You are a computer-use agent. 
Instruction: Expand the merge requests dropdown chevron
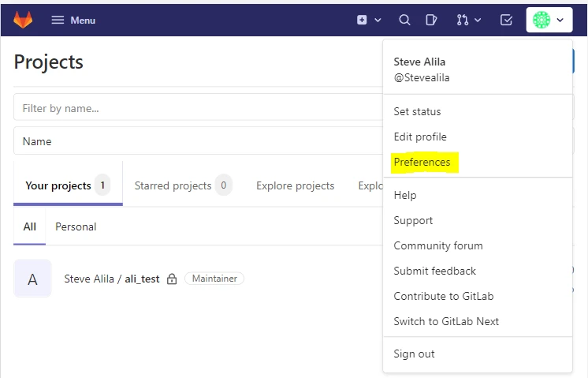[x=478, y=20]
